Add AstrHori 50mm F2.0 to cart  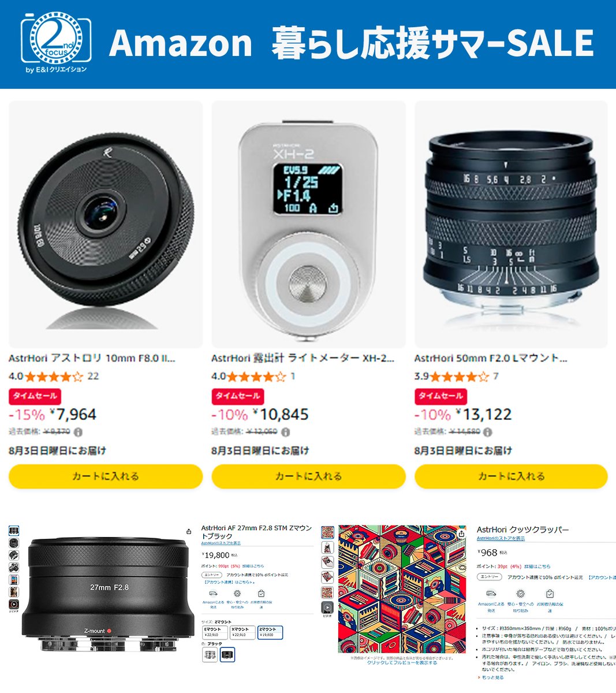(512, 476)
